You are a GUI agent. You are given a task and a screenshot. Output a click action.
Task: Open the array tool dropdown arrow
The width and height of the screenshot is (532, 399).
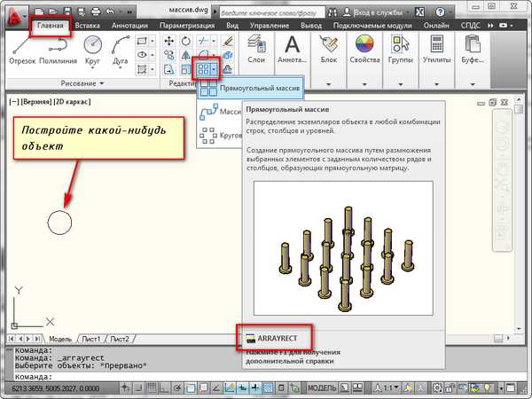tap(215, 67)
